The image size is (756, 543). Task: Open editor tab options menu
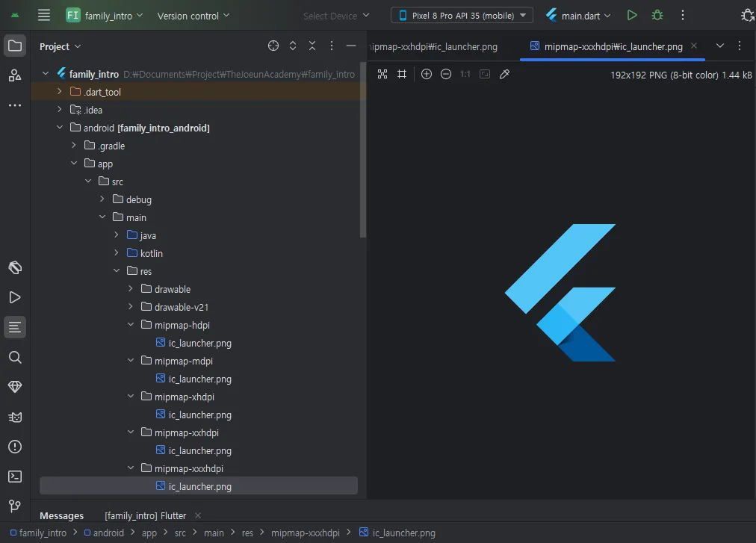coord(739,46)
